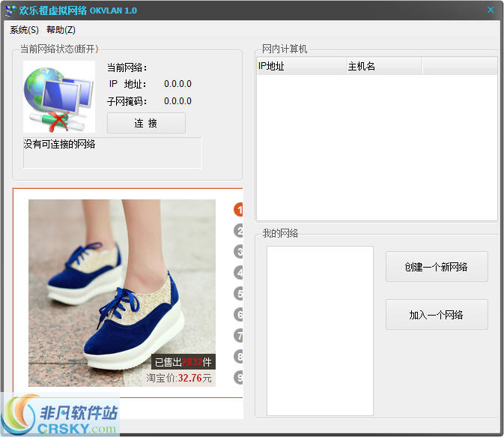Select ad page indicator 6
Screen dimensions: 504x437
pyautogui.click(x=238, y=315)
